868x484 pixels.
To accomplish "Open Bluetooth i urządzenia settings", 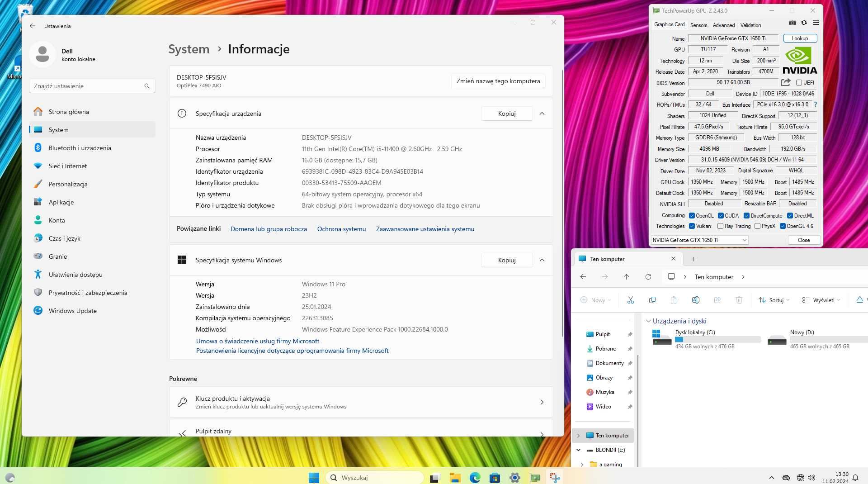I will (92, 148).
